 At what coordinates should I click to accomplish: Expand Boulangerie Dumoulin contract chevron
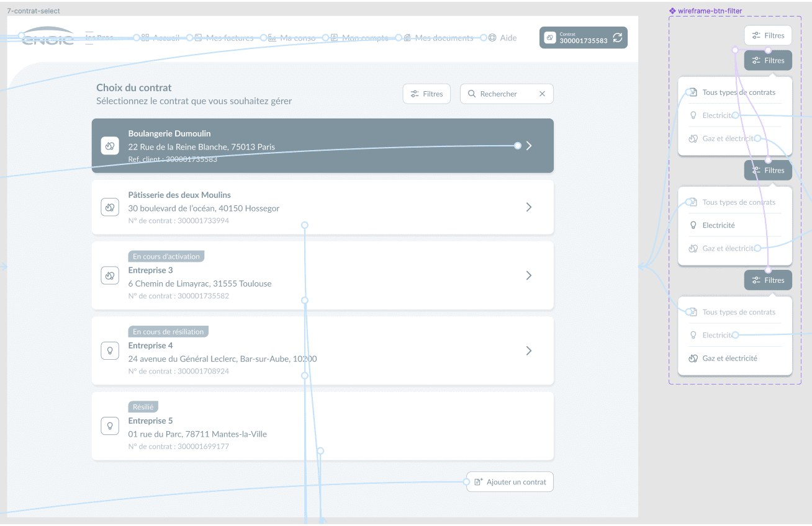[529, 146]
